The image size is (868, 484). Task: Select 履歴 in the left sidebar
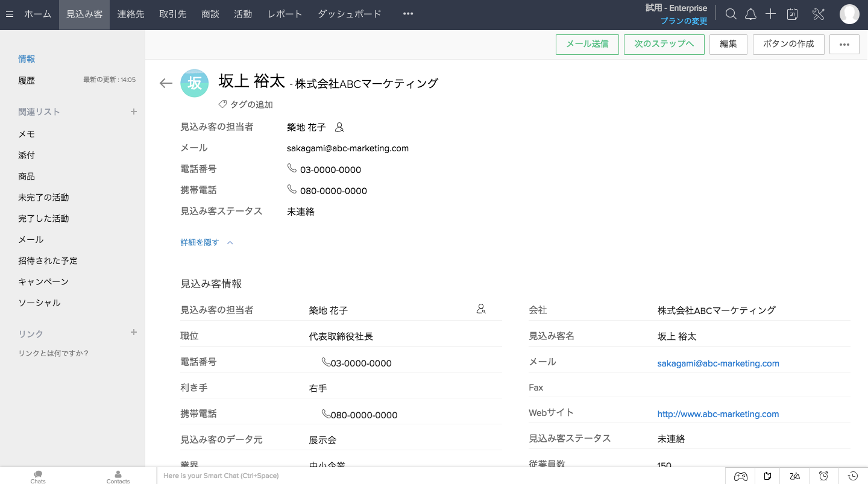tap(27, 80)
